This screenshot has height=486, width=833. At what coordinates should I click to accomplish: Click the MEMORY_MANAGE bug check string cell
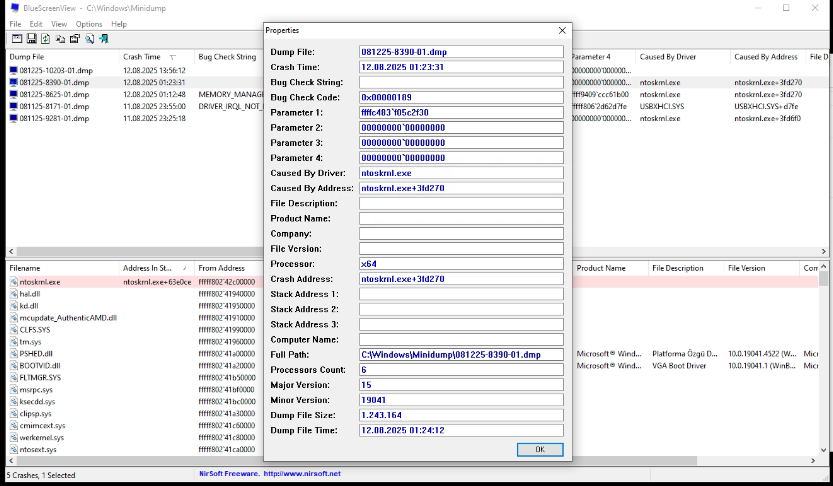point(231,94)
